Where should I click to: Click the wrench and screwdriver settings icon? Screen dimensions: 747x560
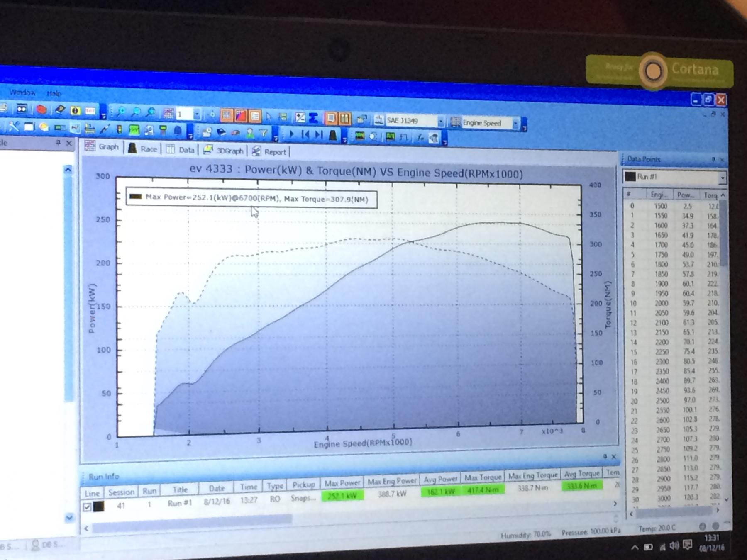coord(14,127)
